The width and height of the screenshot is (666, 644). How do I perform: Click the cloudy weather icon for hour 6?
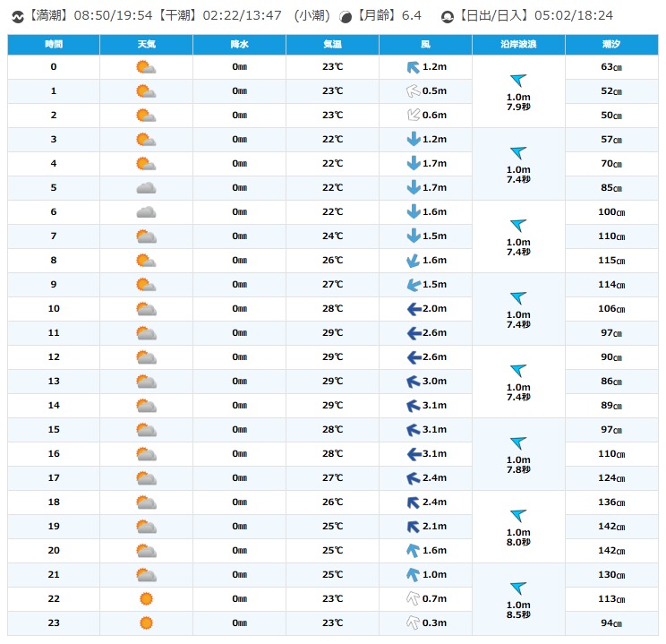[146, 212]
